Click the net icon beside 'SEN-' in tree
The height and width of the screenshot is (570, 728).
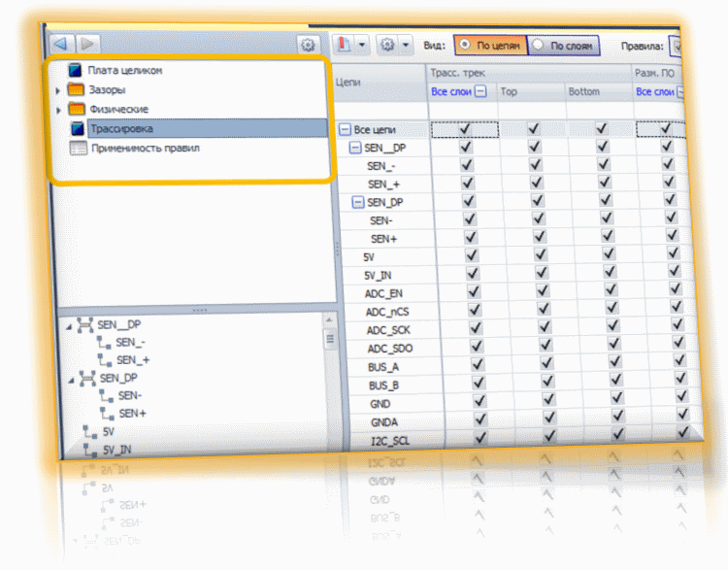107,396
